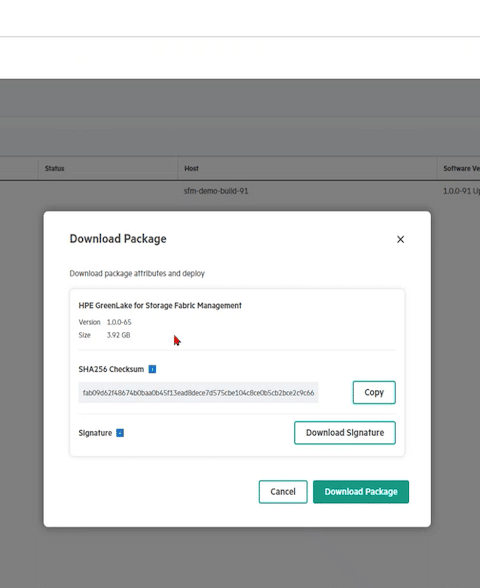
Task: Click the Status column header
Action: pos(55,169)
